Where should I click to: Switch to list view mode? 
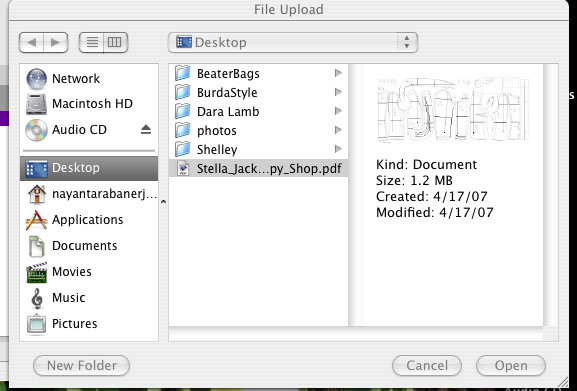click(x=92, y=43)
